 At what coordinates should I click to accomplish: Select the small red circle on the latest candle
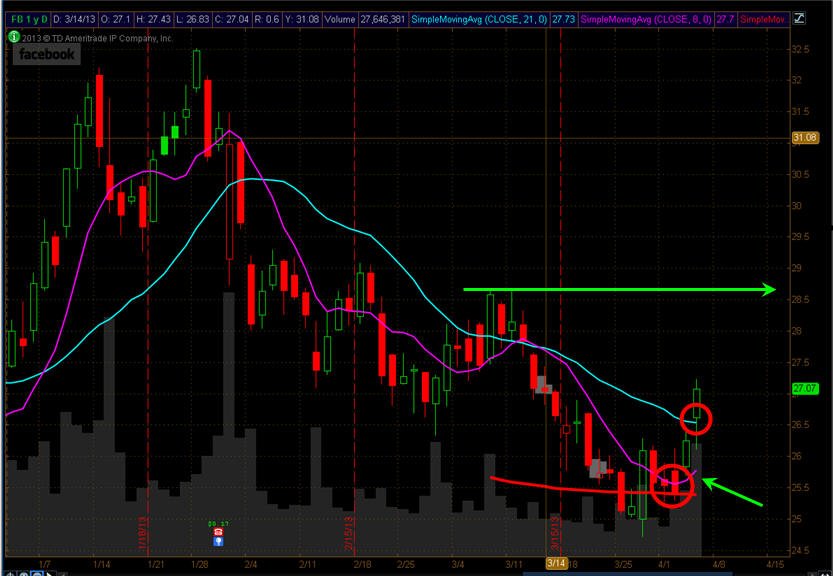(x=696, y=419)
